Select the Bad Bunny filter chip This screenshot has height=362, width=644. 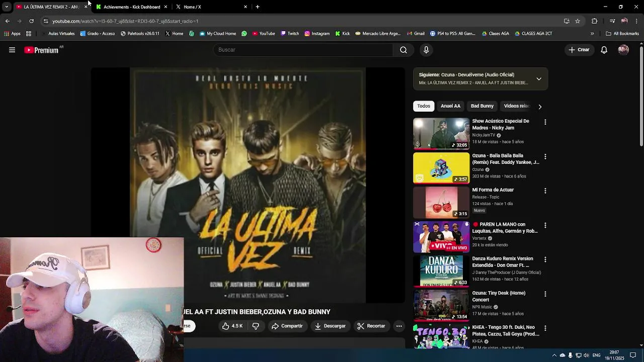[482, 106]
